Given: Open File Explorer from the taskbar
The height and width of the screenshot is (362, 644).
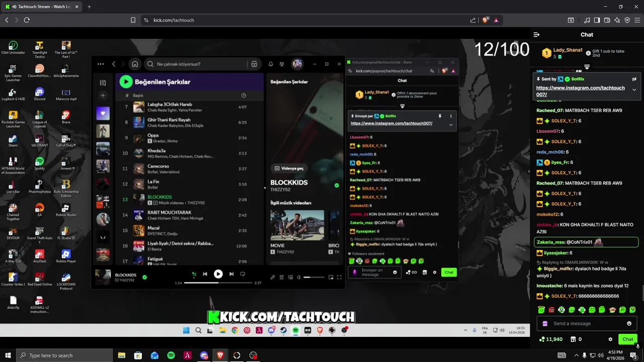Looking at the screenshot, I should [122, 355].
